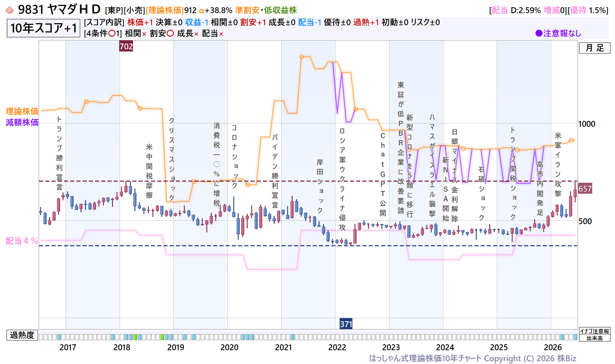
Task: Click the 岸田ショック event label
Action: (x=320, y=186)
